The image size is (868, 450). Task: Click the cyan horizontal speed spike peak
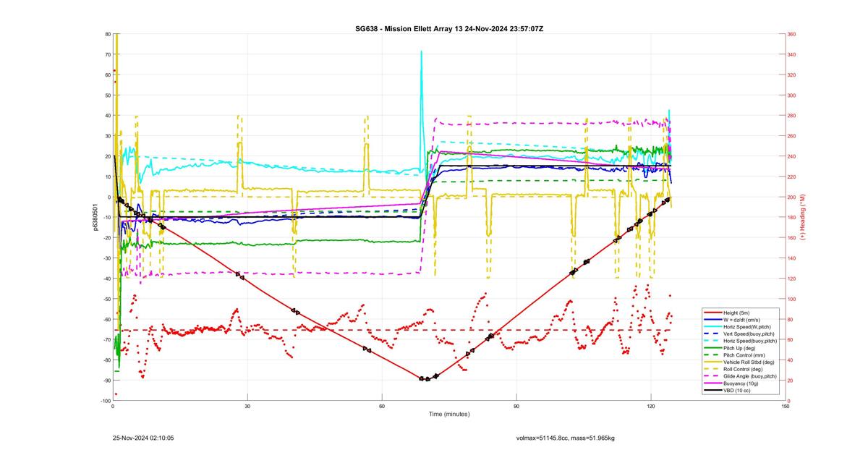coord(421,52)
